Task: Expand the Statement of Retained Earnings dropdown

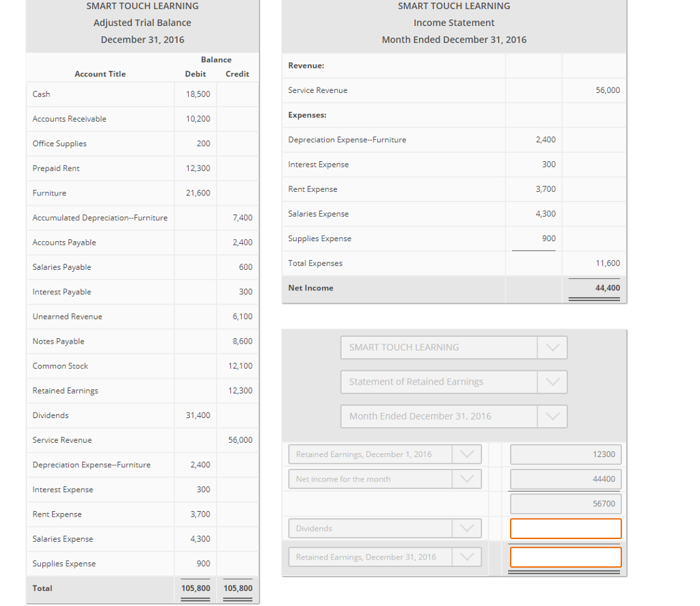Action: tap(552, 382)
